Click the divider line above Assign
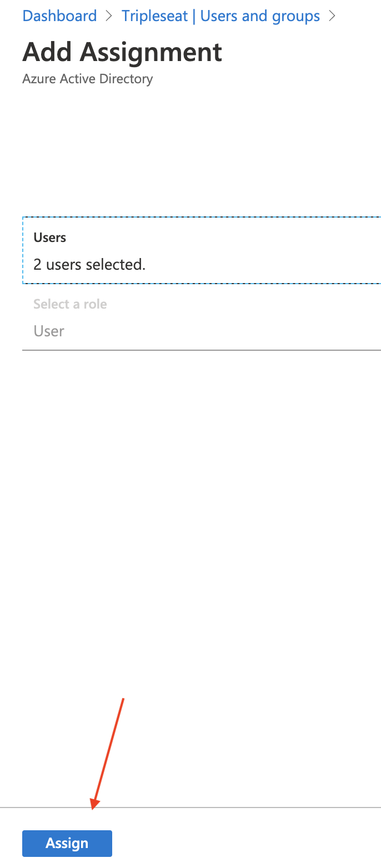 (x=190, y=808)
